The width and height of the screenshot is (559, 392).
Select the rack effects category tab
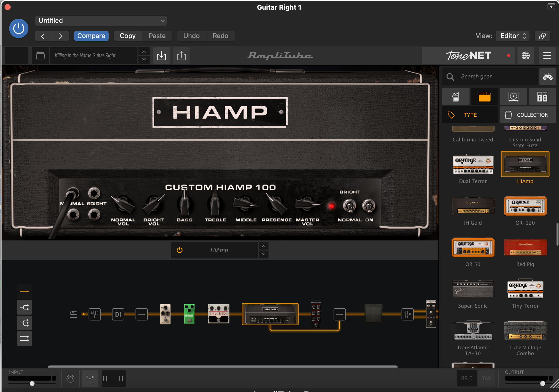coord(542,97)
